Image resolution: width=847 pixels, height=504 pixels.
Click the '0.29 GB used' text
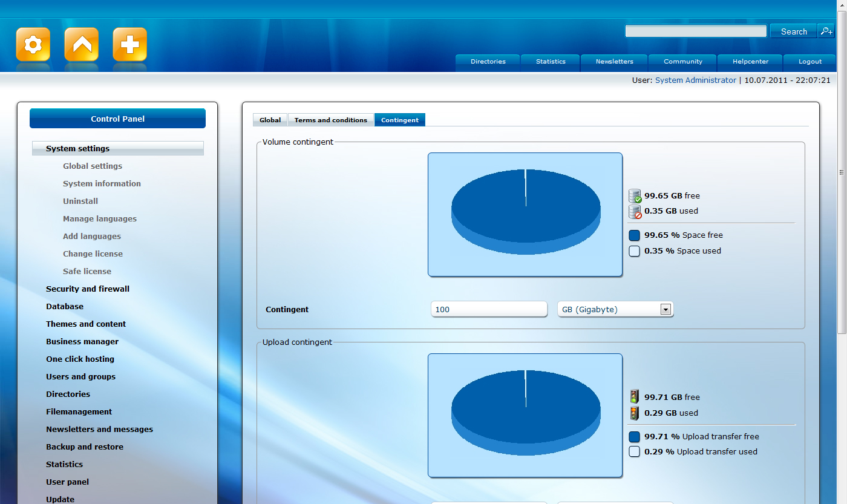click(671, 413)
